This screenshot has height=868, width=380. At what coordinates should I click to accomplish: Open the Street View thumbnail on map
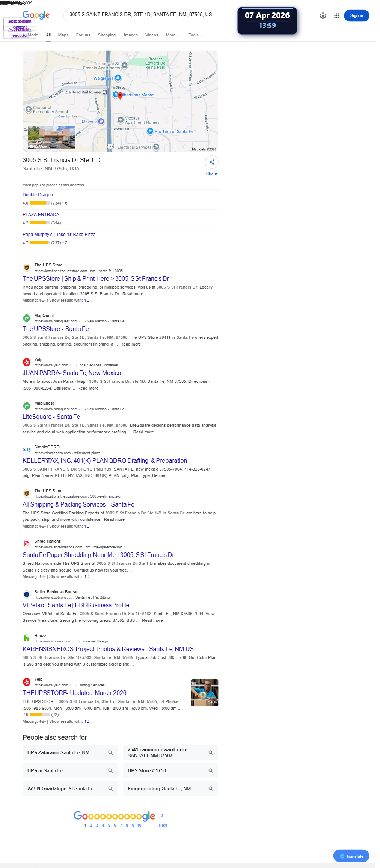pos(52,138)
